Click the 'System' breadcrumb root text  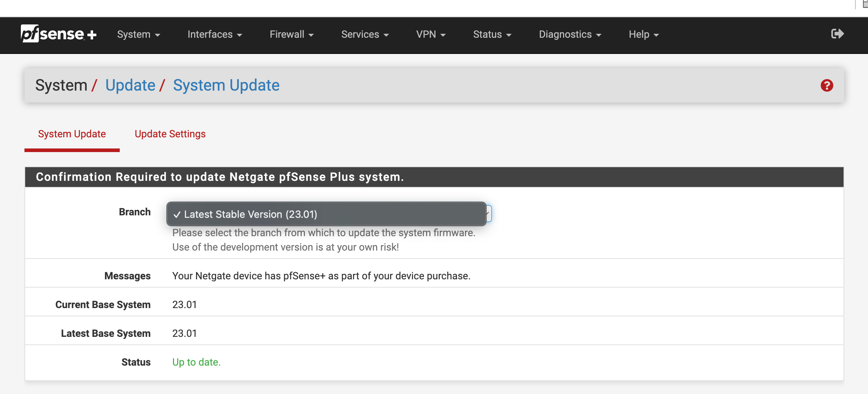click(x=61, y=85)
